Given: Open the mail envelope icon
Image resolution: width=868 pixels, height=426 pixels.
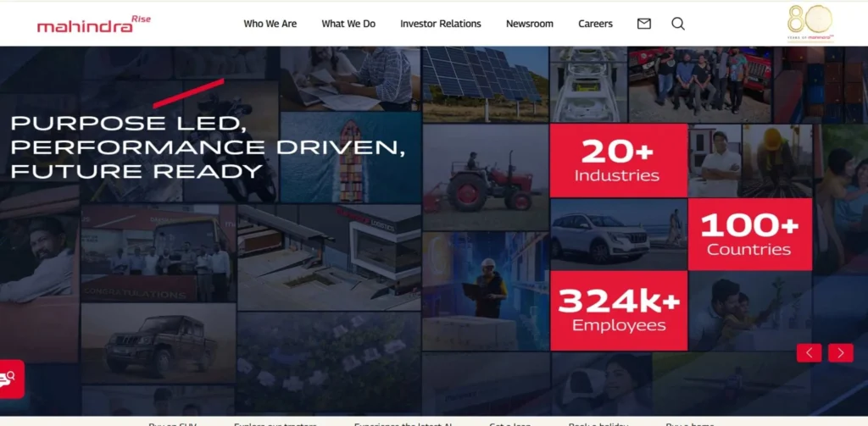Looking at the screenshot, I should (x=644, y=24).
